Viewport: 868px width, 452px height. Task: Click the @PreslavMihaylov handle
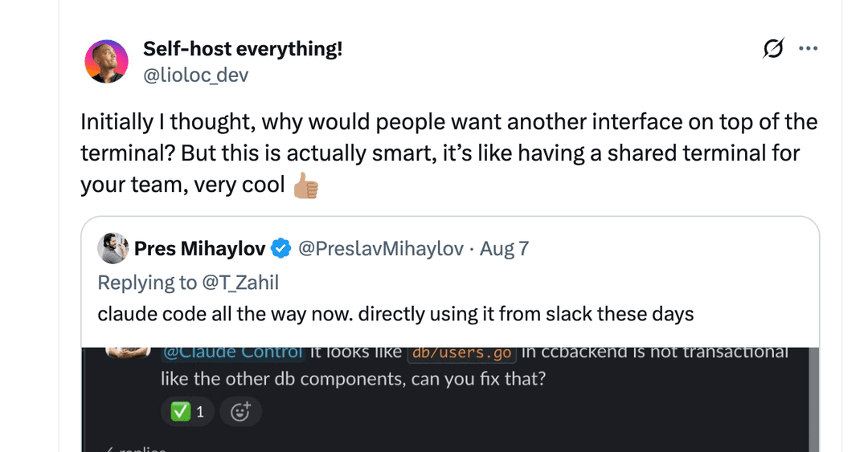point(380,249)
